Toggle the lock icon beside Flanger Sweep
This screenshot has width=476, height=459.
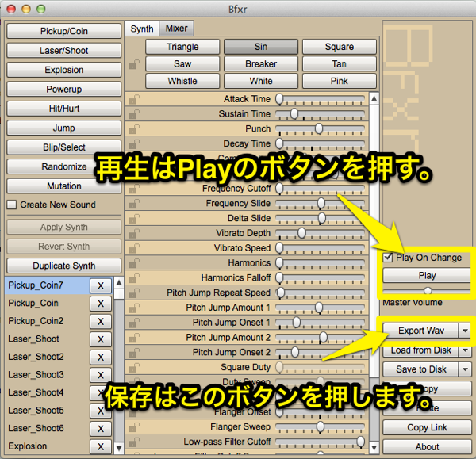(x=134, y=427)
